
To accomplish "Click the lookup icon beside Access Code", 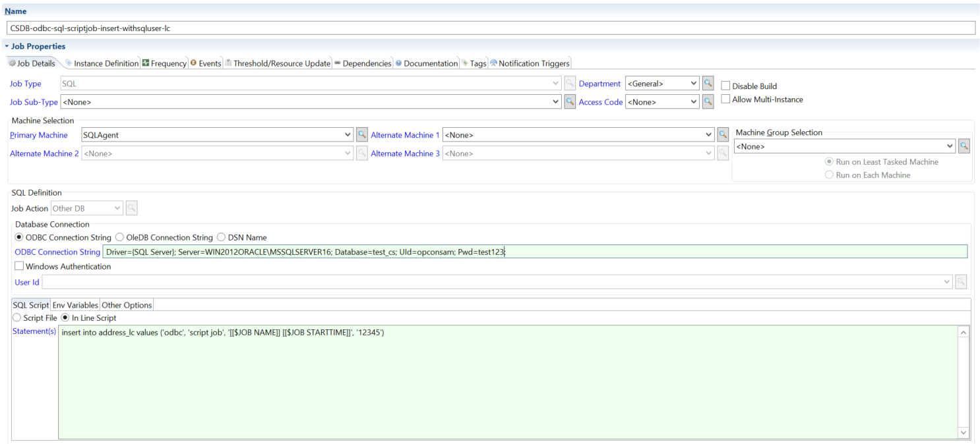I will pyautogui.click(x=708, y=102).
